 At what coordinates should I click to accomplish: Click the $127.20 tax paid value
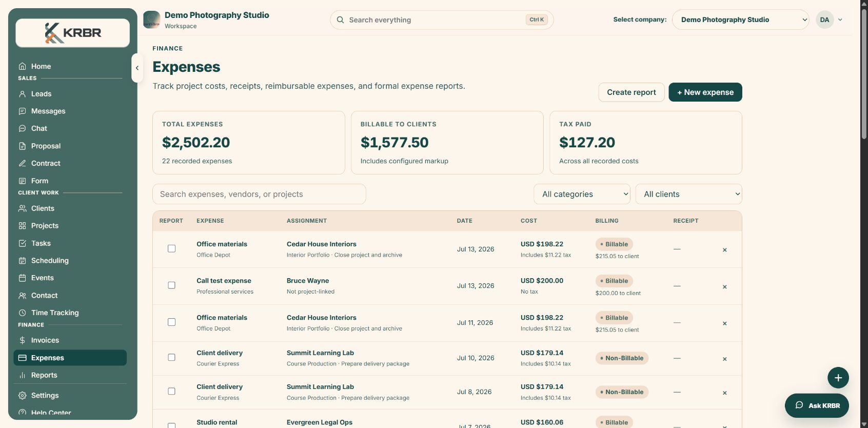(x=587, y=142)
